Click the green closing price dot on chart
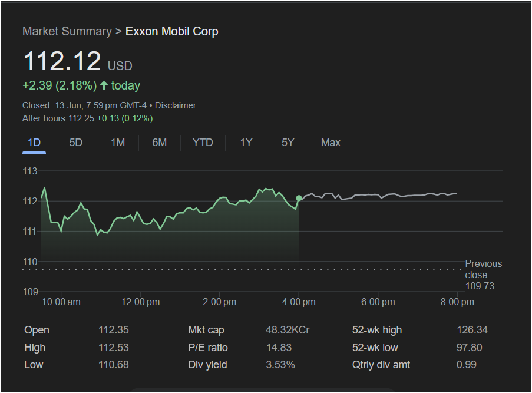The width and height of the screenshot is (532, 393). [299, 198]
